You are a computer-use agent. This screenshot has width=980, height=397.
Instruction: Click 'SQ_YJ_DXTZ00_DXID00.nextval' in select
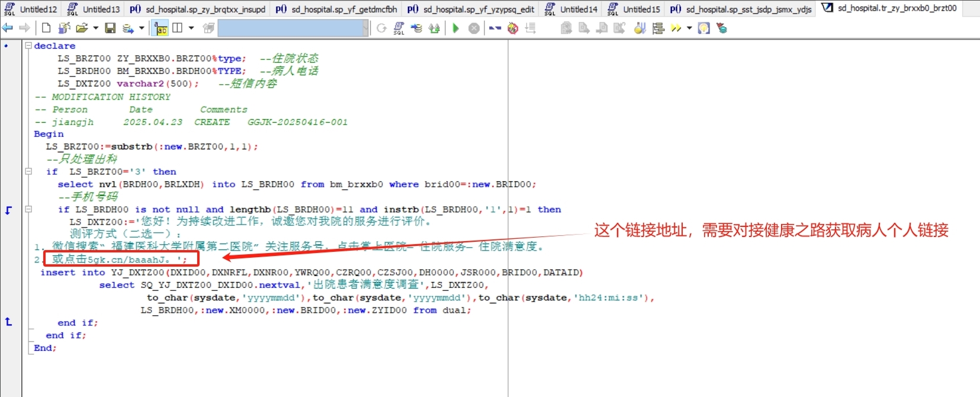[x=220, y=285]
